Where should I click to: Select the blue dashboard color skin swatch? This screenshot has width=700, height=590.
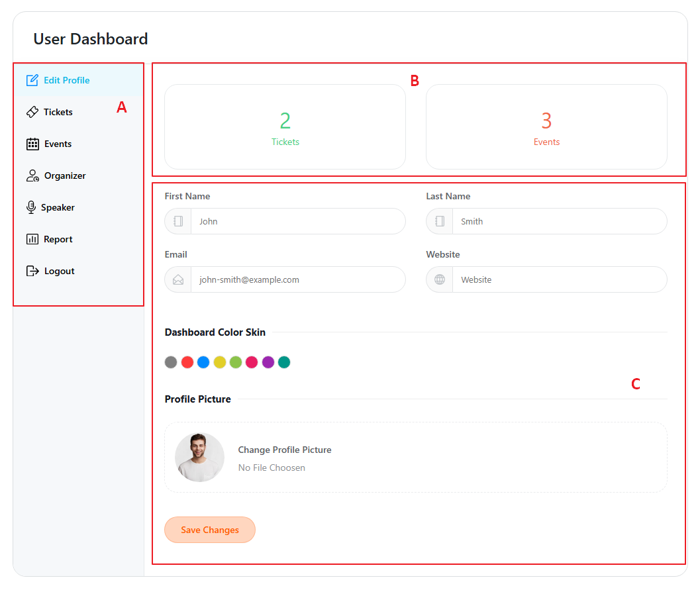[x=203, y=362]
